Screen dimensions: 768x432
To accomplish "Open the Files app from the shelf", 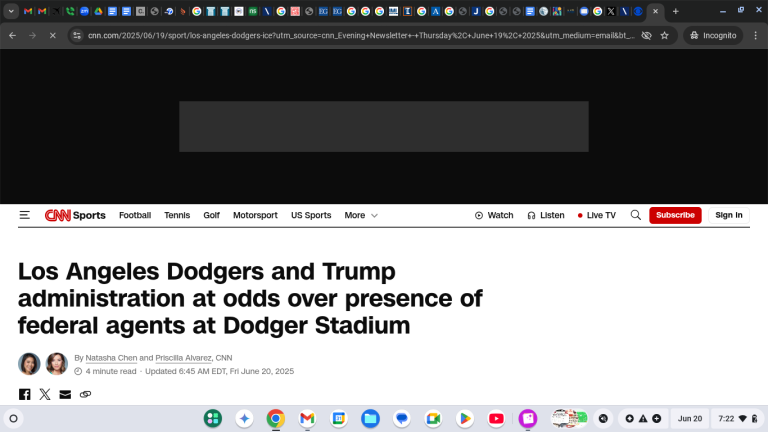I will 370,419.
